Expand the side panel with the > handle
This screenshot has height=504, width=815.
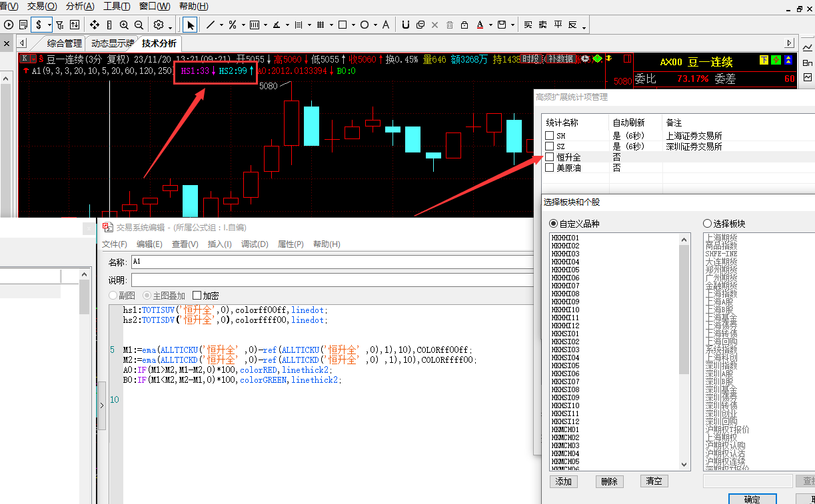102,405
